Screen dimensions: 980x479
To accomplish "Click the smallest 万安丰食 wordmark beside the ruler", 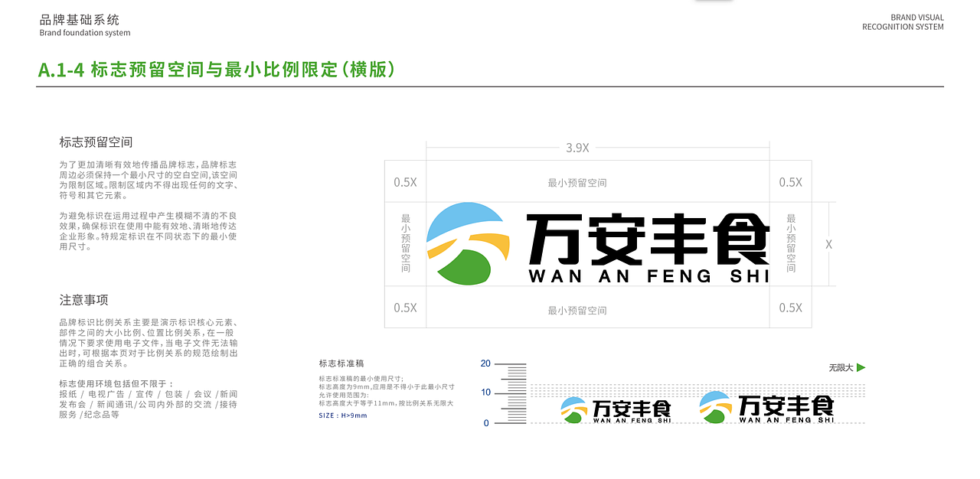I will (632, 408).
